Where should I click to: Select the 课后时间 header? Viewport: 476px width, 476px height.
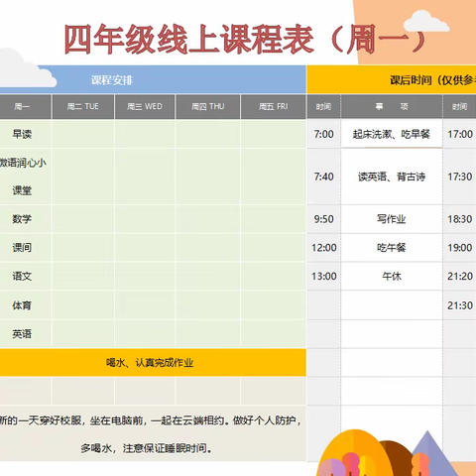click(x=392, y=79)
